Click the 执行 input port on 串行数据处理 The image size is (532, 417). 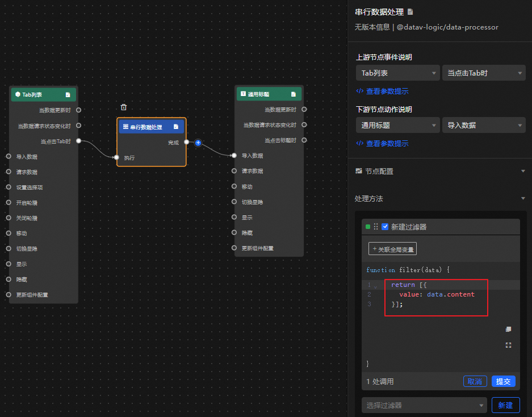[116, 157]
